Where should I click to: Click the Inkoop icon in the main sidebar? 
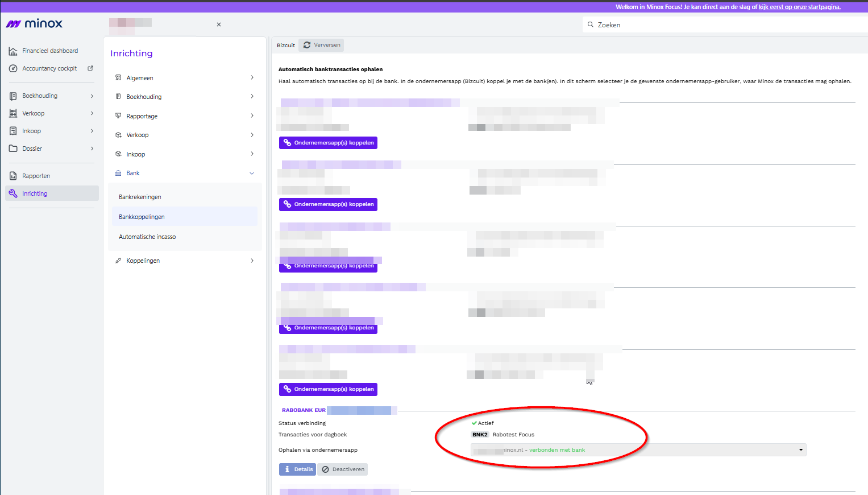pyautogui.click(x=13, y=131)
